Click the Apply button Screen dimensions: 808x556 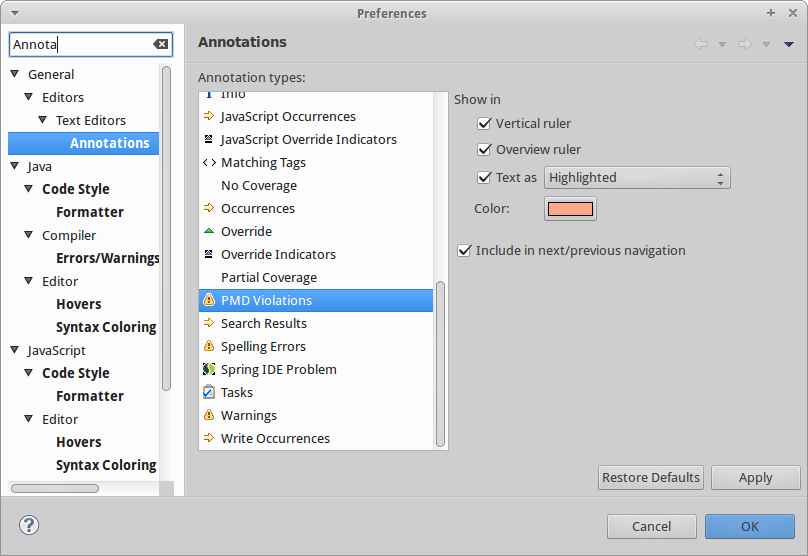pos(755,477)
